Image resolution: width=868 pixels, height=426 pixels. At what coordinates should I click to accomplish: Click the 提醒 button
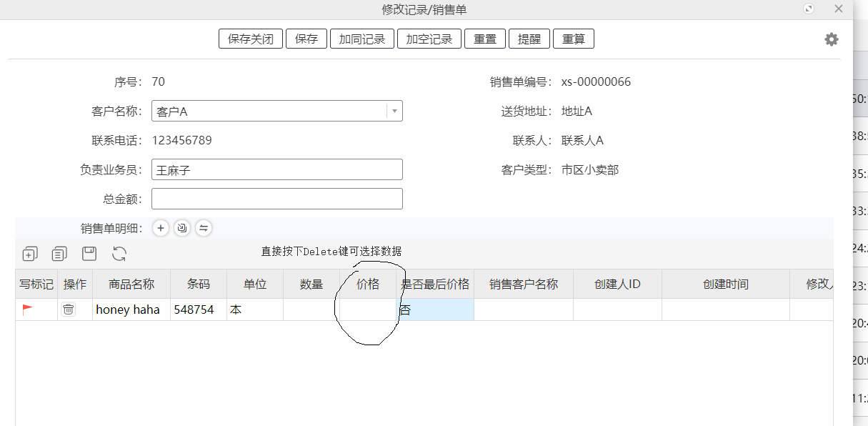(x=529, y=39)
